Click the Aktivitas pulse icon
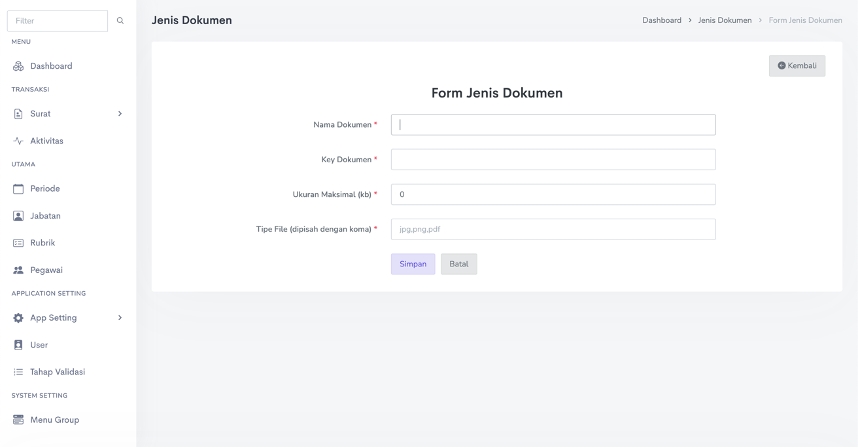This screenshot has height=448, width=858. (18, 141)
